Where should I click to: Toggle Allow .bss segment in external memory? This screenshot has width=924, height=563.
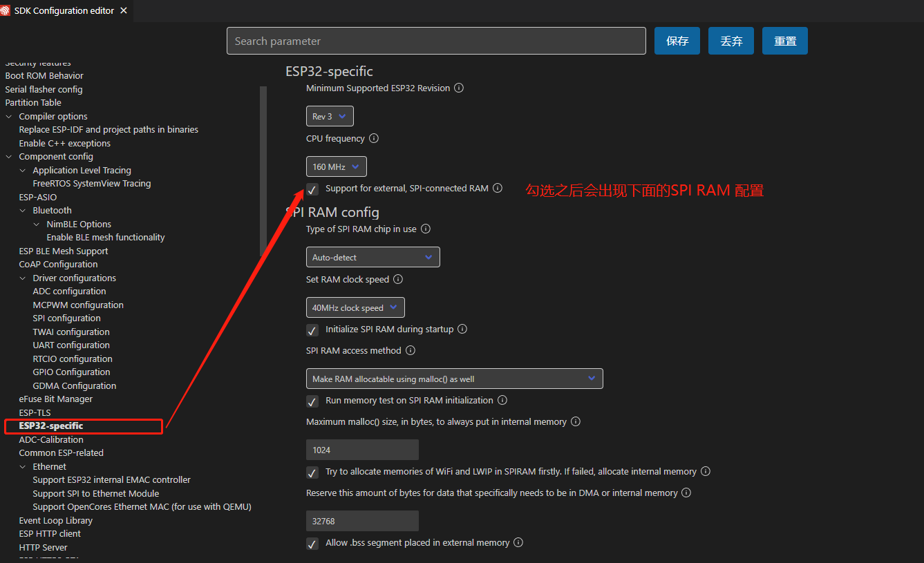[x=312, y=544]
